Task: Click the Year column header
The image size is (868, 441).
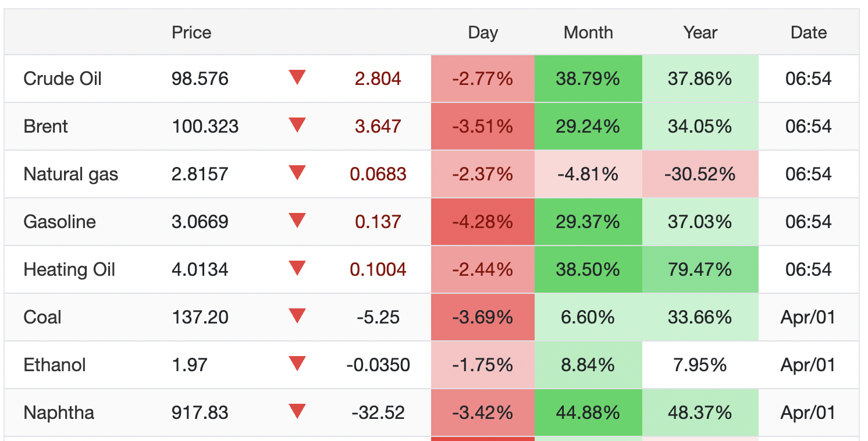Action: tap(700, 33)
